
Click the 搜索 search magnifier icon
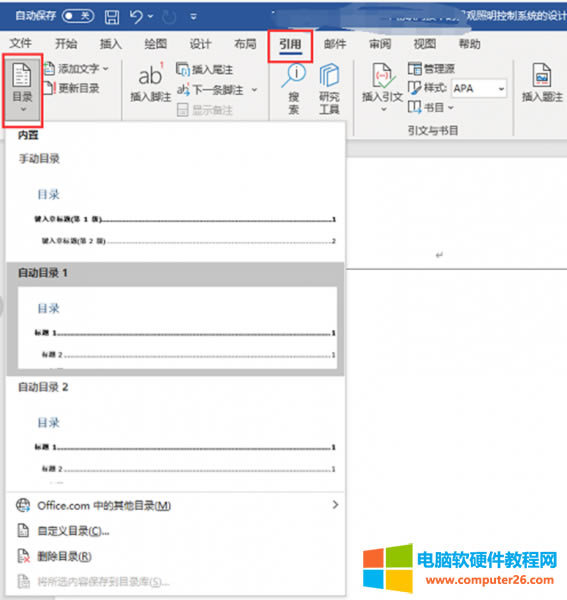click(x=293, y=75)
